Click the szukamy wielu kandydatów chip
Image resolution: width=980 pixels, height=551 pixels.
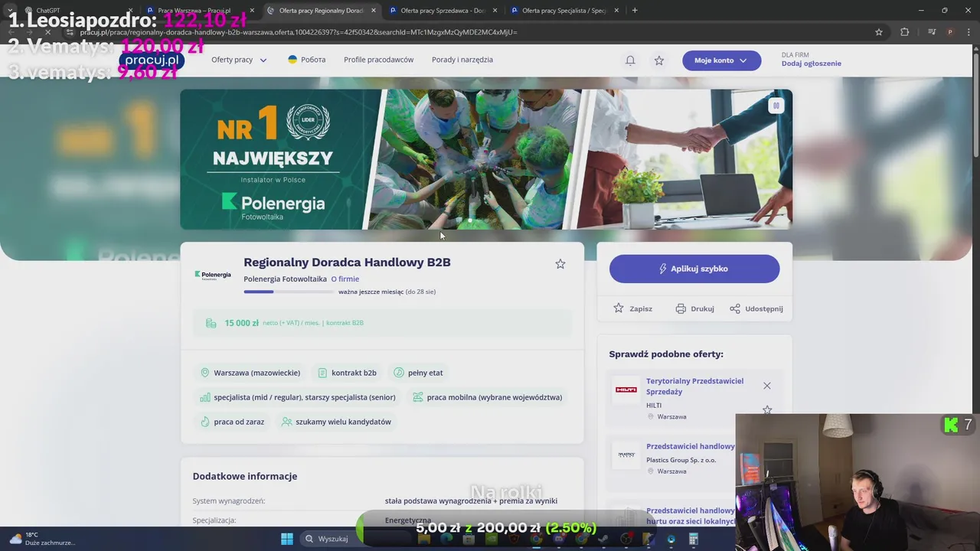[336, 422]
